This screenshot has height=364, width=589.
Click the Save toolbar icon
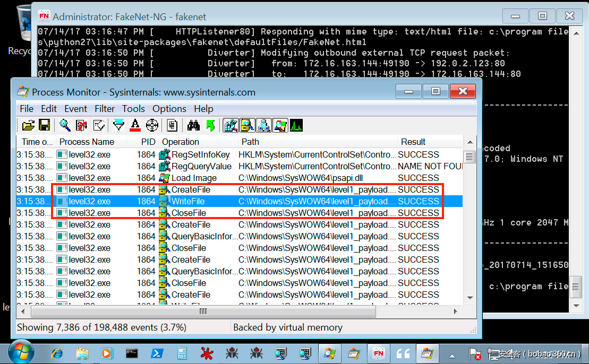(45, 126)
